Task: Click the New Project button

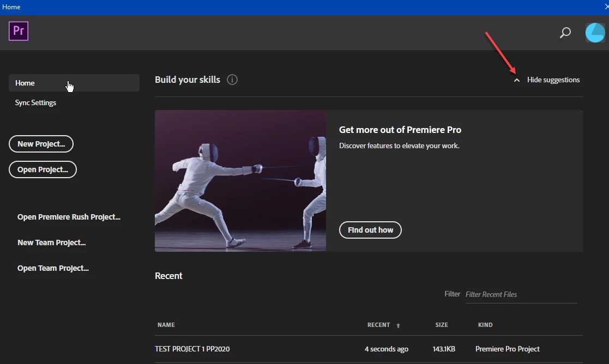Action: click(x=41, y=144)
